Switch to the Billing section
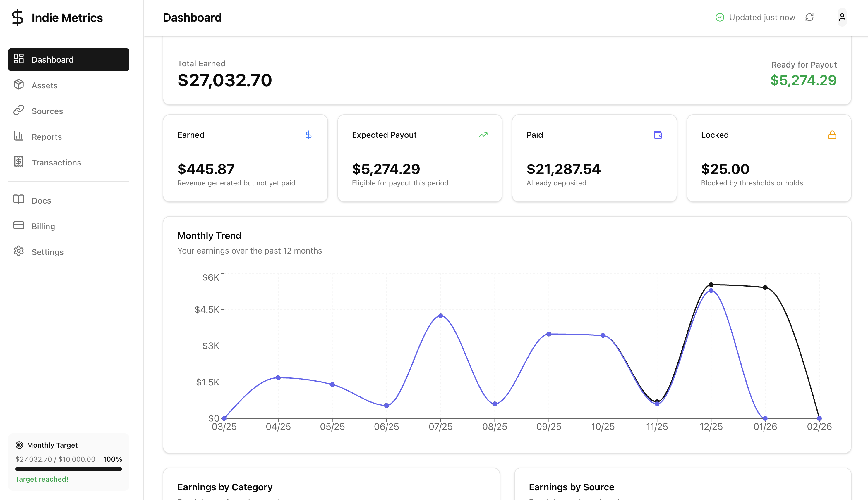Screen dimensions: 868x500 point(43,226)
